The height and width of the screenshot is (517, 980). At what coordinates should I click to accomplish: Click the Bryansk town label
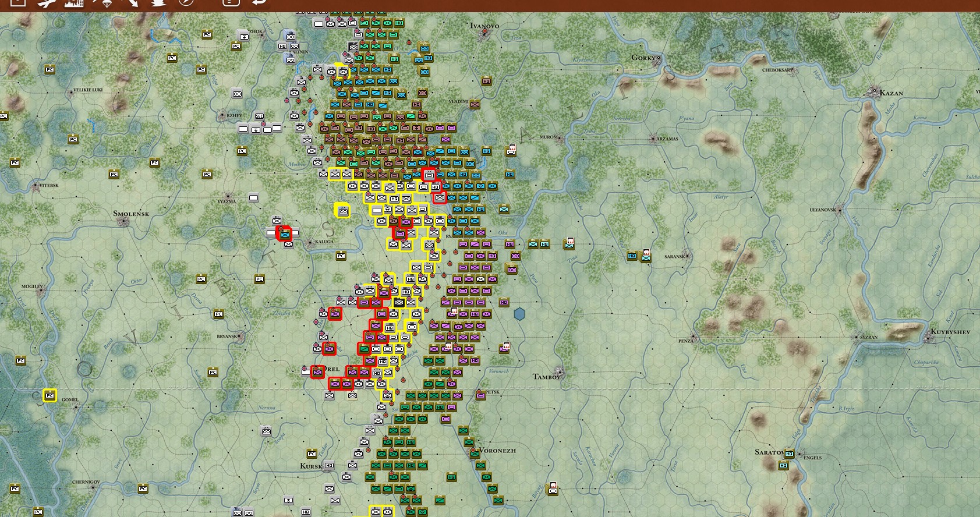pos(227,337)
